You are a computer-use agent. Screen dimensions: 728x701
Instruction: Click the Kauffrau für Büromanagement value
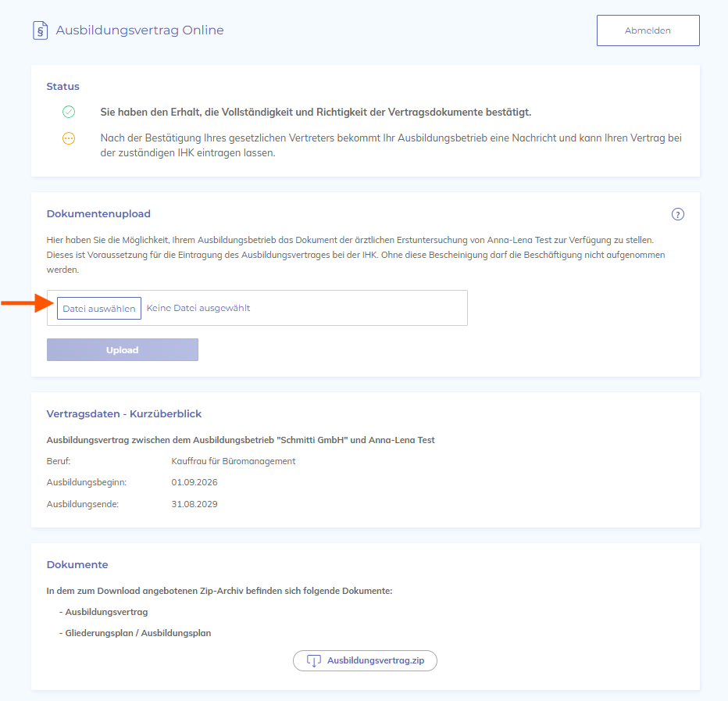coord(233,461)
